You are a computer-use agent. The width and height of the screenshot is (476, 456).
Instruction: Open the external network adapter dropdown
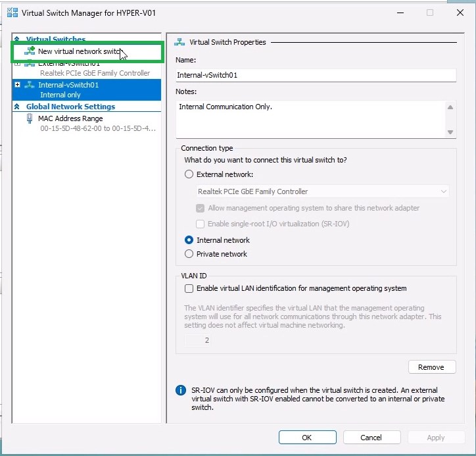(x=322, y=191)
